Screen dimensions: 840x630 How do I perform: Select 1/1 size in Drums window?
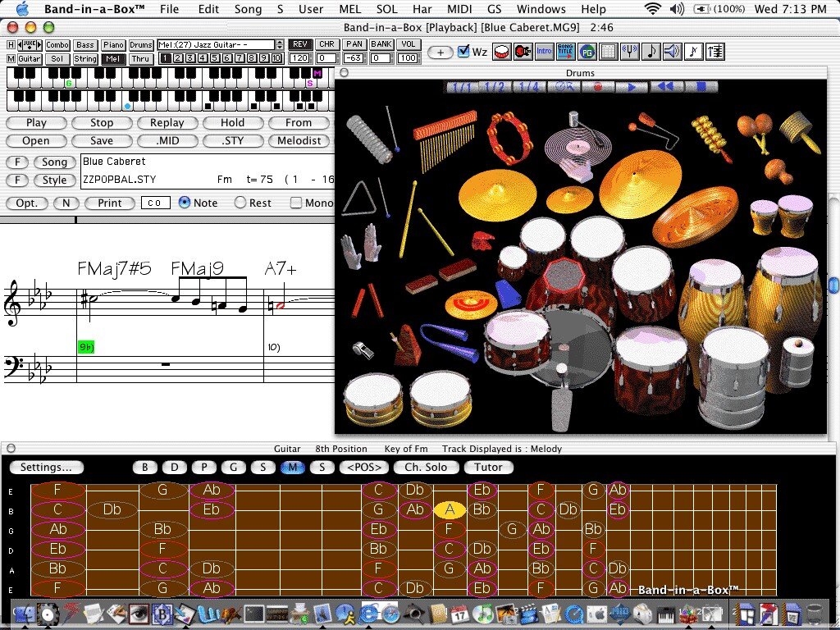pos(462,87)
